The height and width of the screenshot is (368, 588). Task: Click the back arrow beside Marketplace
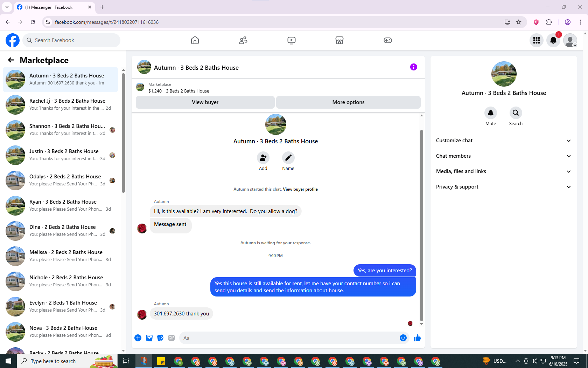coord(11,60)
